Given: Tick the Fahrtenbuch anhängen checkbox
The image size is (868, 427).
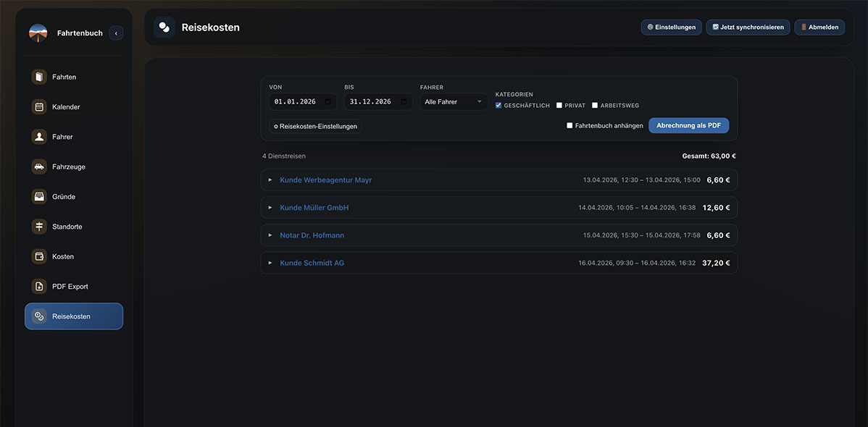Looking at the screenshot, I should [569, 125].
